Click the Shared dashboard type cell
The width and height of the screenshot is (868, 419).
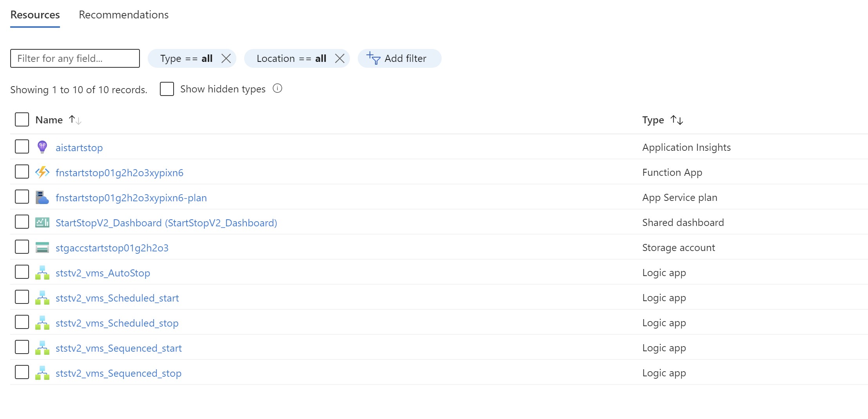(x=683, y=222)
